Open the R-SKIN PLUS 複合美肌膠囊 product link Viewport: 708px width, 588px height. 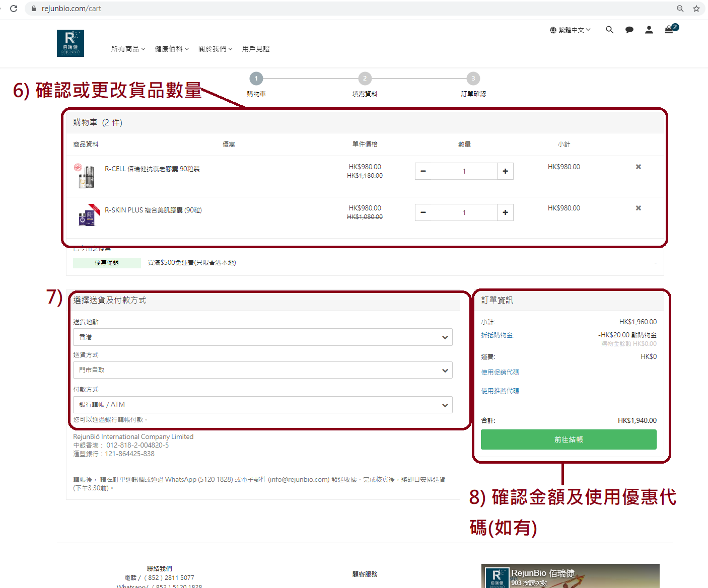click(x=153, y=210)
